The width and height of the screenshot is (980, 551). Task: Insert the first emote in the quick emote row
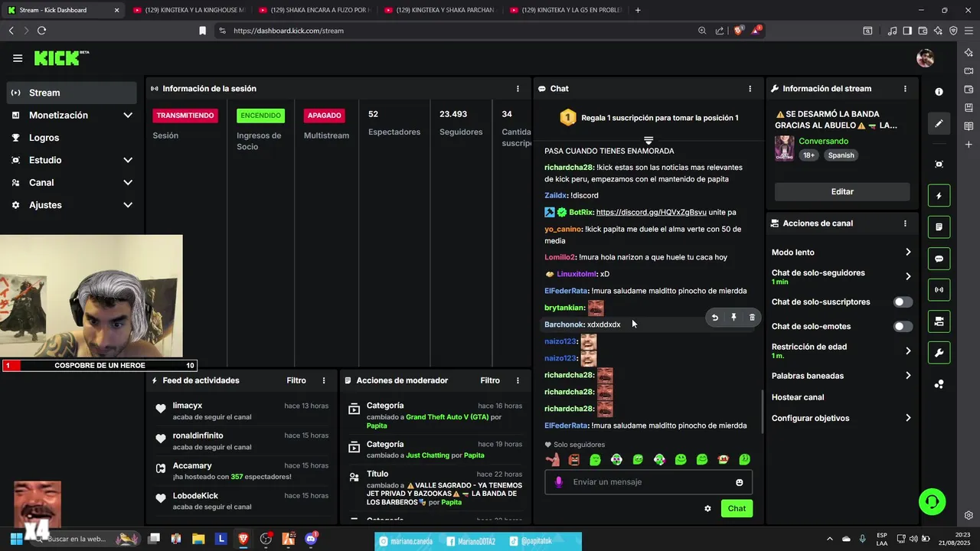tap(553, 459)
